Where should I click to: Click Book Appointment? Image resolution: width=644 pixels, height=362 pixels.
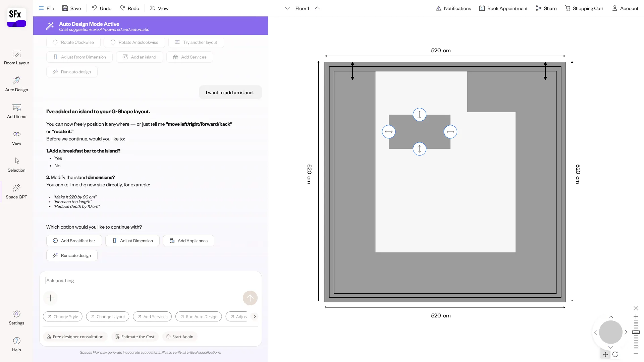(503, 8)
